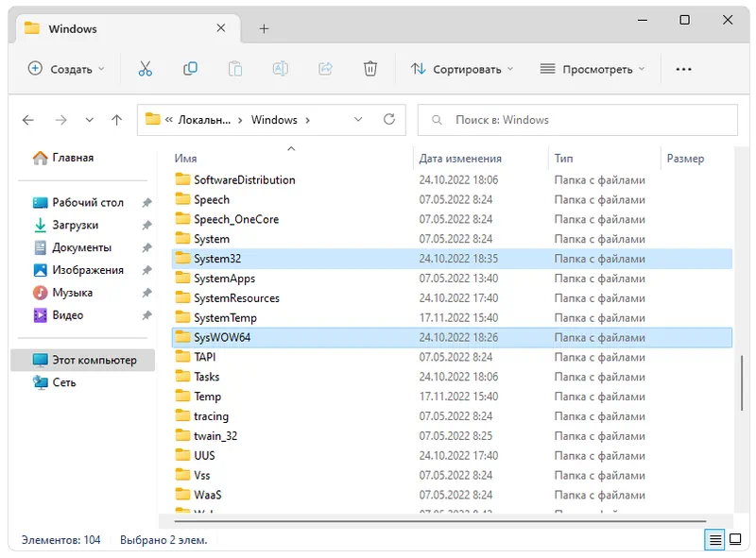Click the chevron after Локальн... in path
The width and height of the screenshot is (756, 558).
[240, 121]
